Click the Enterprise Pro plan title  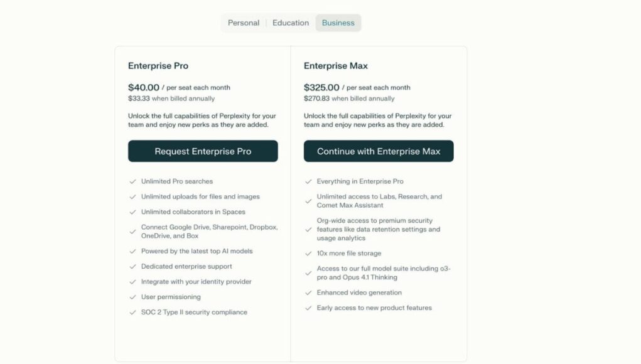coord(158,66)
